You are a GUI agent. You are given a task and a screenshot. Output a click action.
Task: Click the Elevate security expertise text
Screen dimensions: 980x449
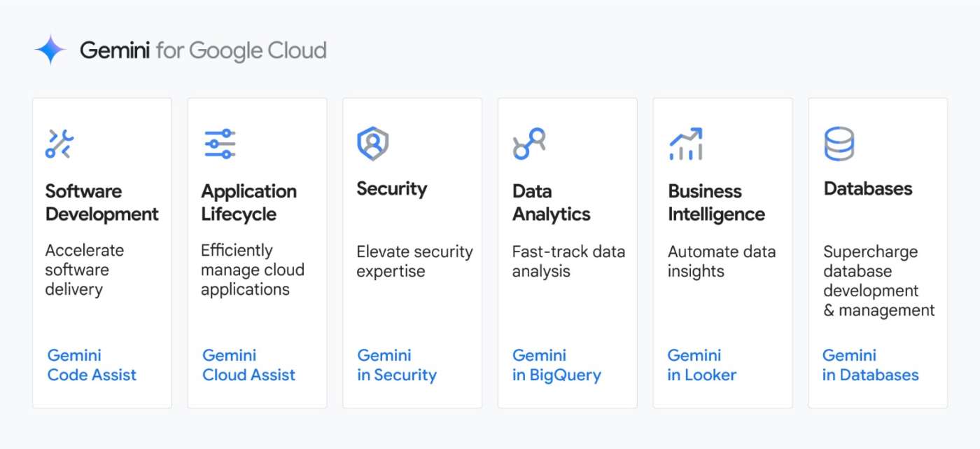[x=414, y=261]
